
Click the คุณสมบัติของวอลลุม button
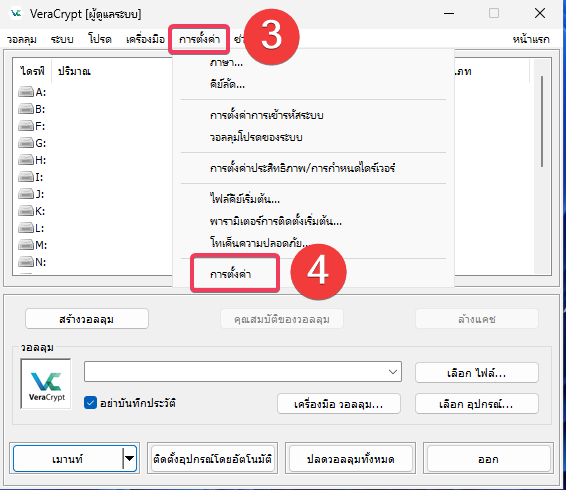[282, 319]
